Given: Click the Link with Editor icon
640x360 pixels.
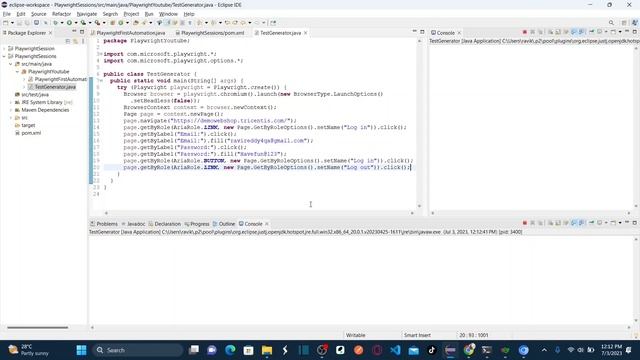Looking at the screenshot, I should (x=76, y=41).
